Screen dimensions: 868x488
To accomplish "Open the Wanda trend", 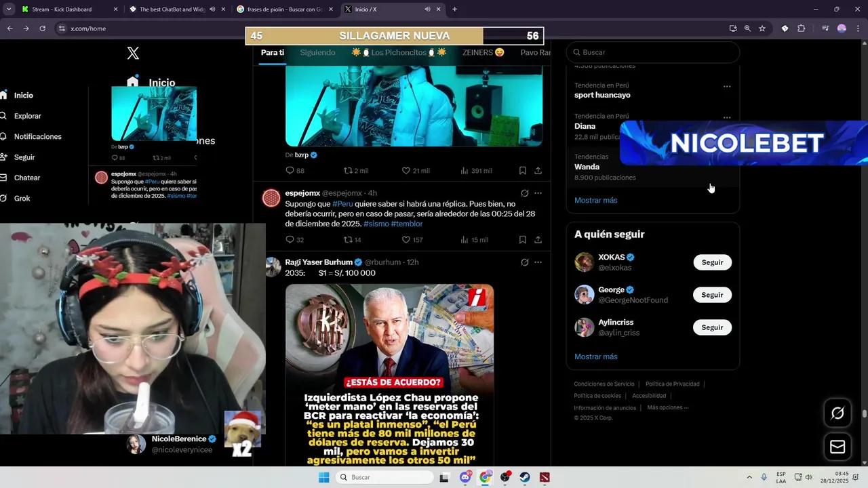I will tap(587, 167).
